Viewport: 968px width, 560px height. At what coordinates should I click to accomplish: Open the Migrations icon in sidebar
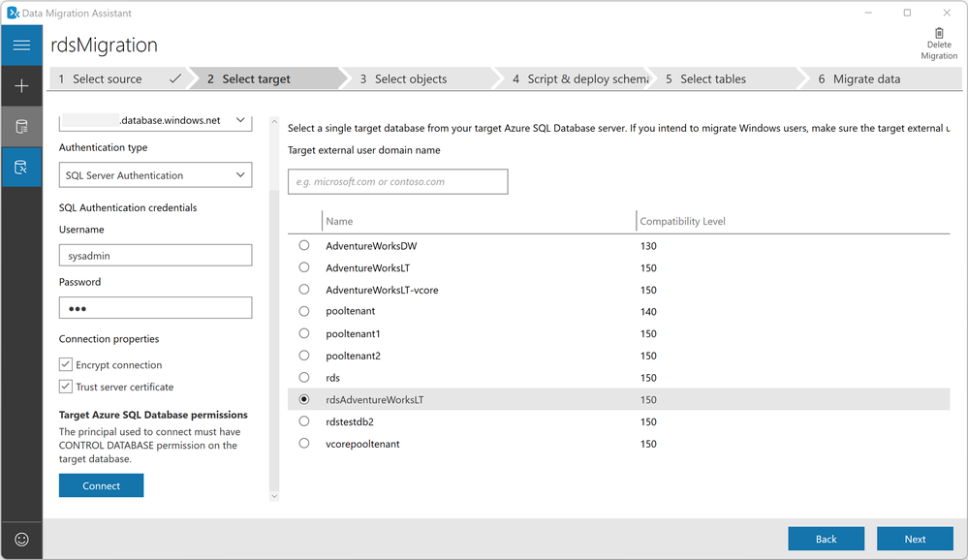pos(21,167)
